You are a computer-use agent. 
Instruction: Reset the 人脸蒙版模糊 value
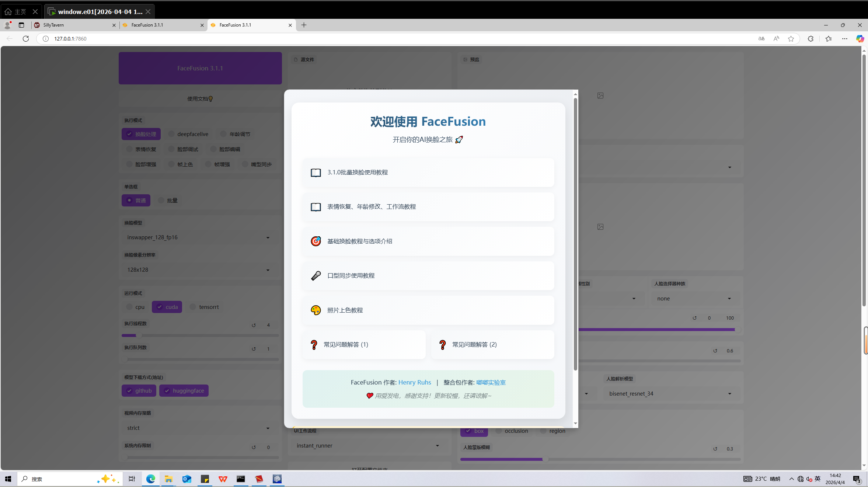[715, 449]
